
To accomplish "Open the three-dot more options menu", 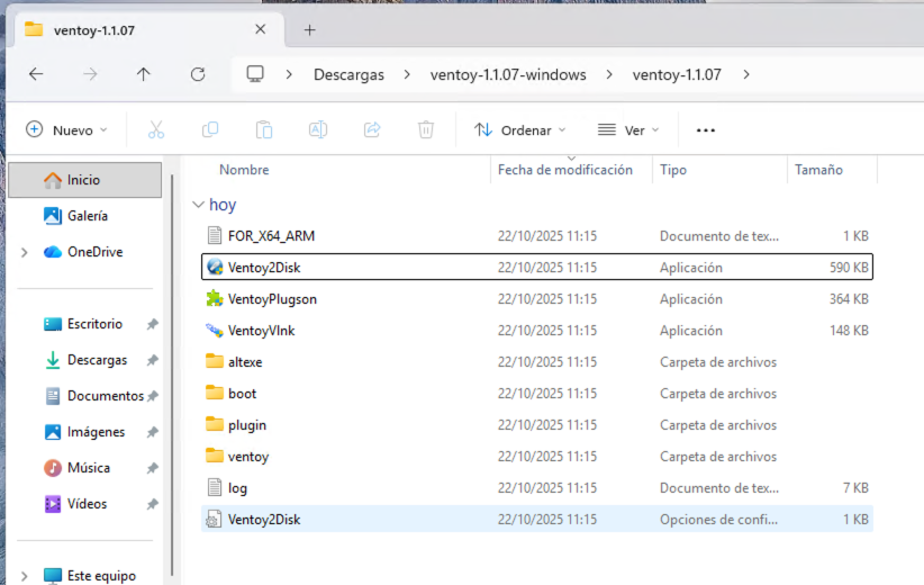I will pyautogui.click(x=705, y=130).
